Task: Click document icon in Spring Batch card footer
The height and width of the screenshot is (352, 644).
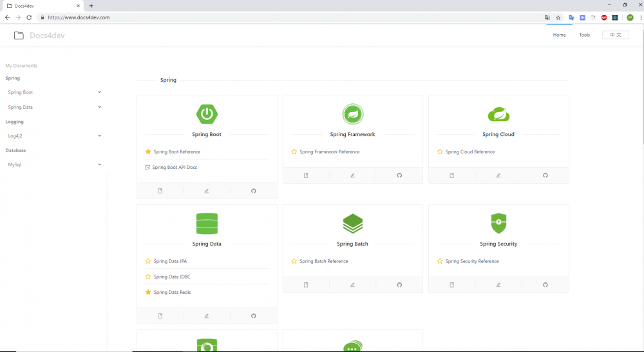Action: 306,284
